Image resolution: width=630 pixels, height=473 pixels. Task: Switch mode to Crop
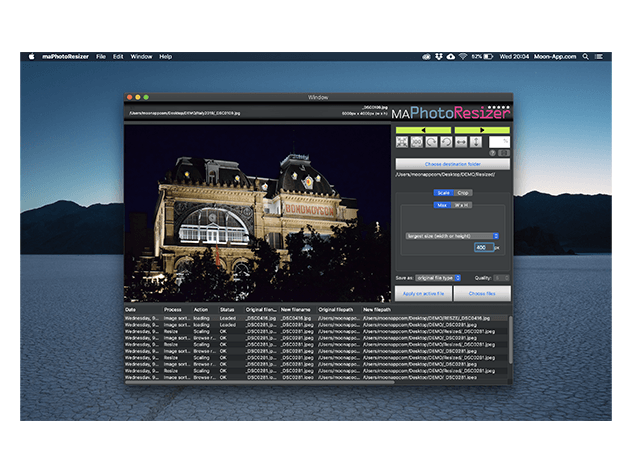click(x=463, y=192)
